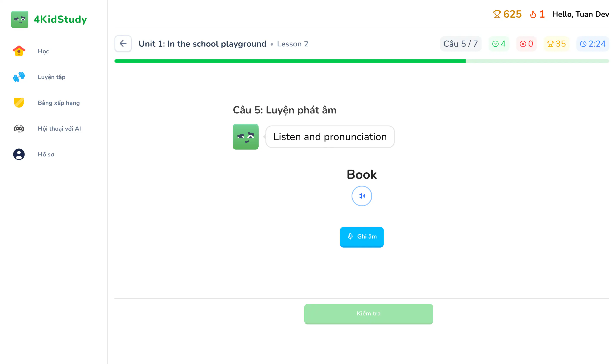The height and width of the screenshot is (364, 614).
Task: Open the Học menu item
Action: point(43,51)
